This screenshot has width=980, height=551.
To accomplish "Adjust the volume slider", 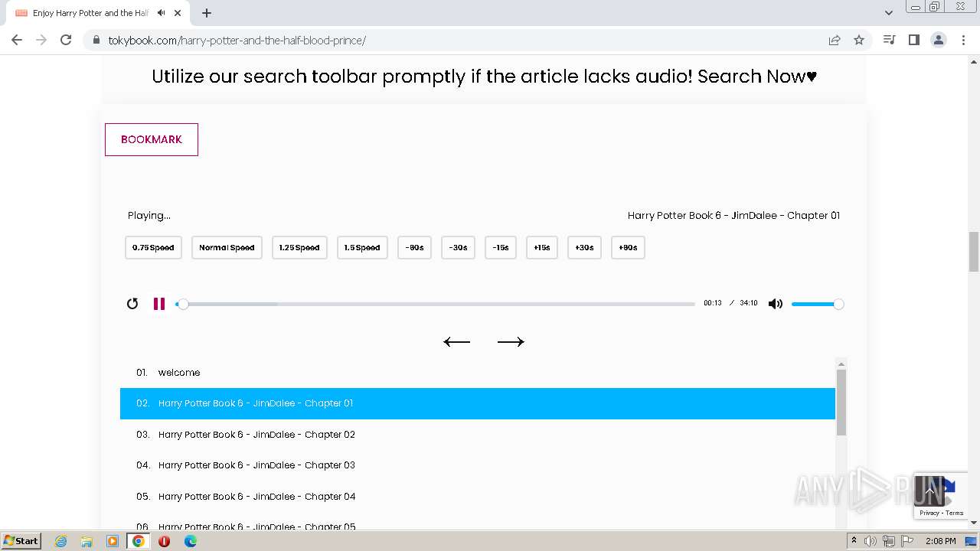I will [x=818, y=304].
